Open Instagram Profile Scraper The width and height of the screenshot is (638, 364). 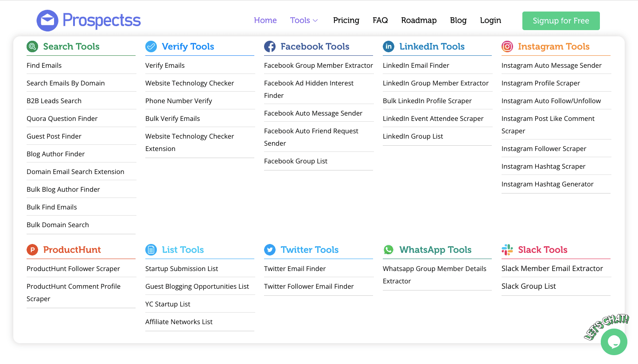(541, 83)
